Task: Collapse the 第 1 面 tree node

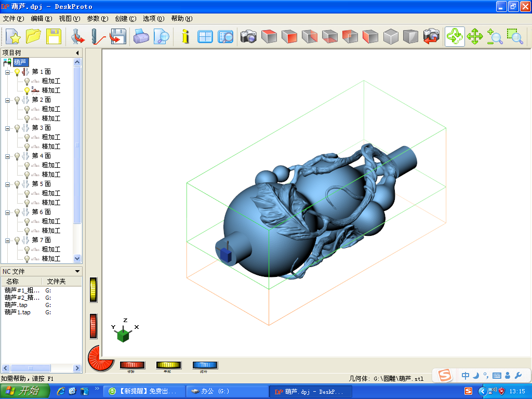Action: 7,72
